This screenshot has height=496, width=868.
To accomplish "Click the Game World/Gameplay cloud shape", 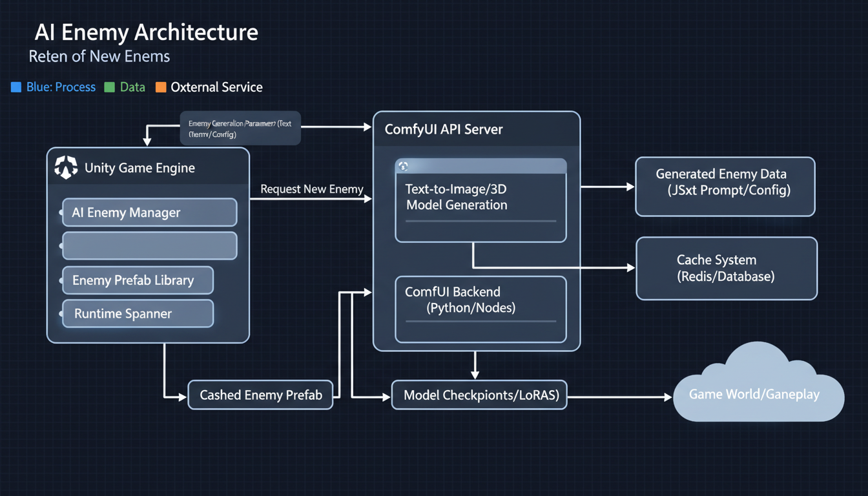I will click(758, 394).
